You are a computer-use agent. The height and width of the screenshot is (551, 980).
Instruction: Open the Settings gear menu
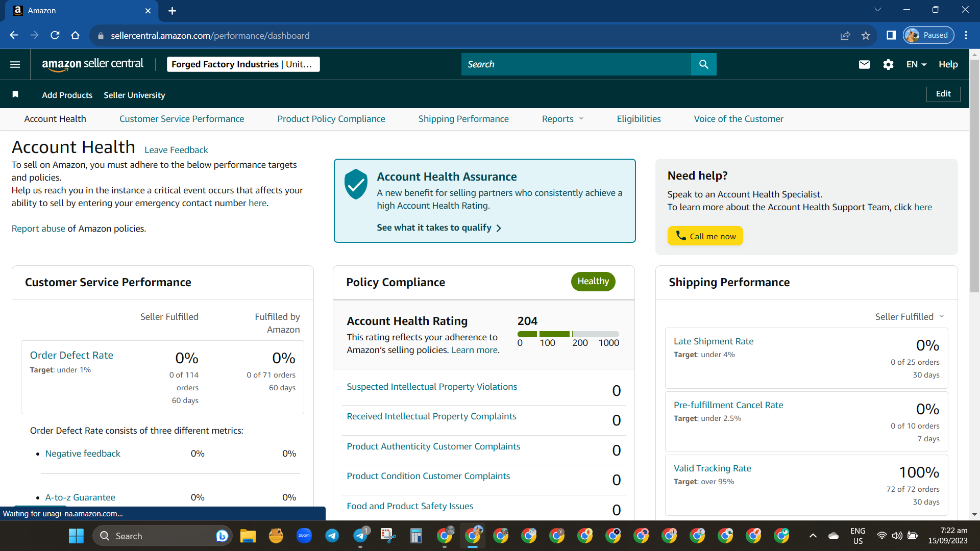tap(888, 64)
